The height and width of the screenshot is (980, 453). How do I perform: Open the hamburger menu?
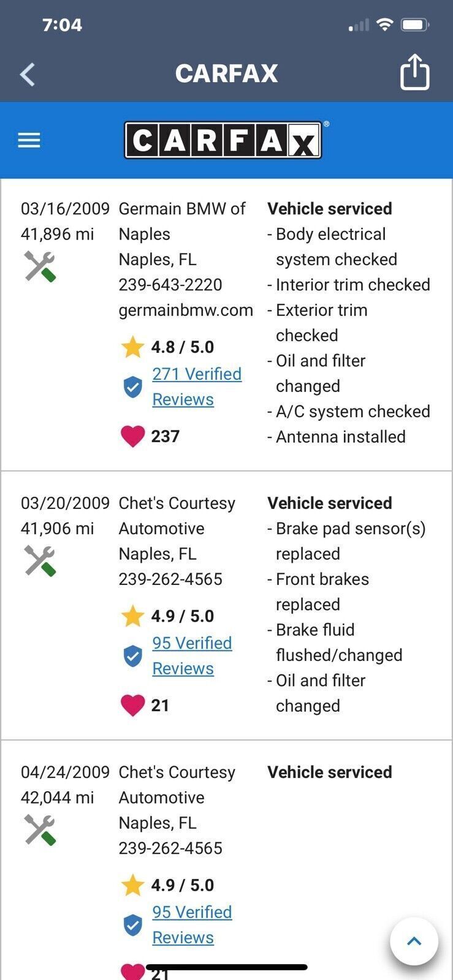[x=29, y=140]
